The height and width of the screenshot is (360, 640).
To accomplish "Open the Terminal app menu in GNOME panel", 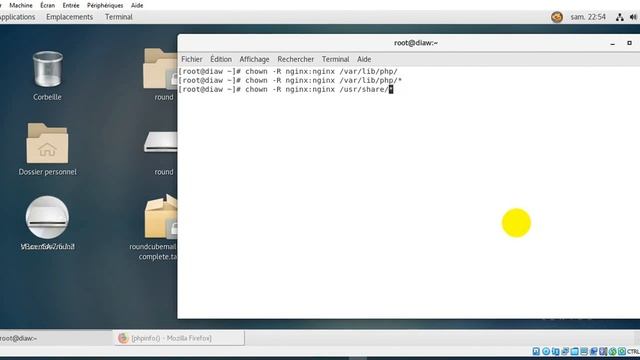I will click(118, 17).
